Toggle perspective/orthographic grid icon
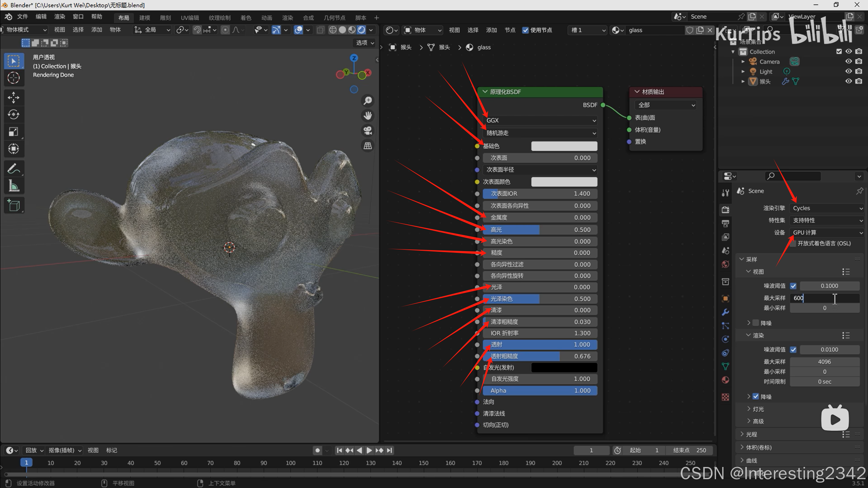The height and width of the screenshot is (488, 868). 368,146
